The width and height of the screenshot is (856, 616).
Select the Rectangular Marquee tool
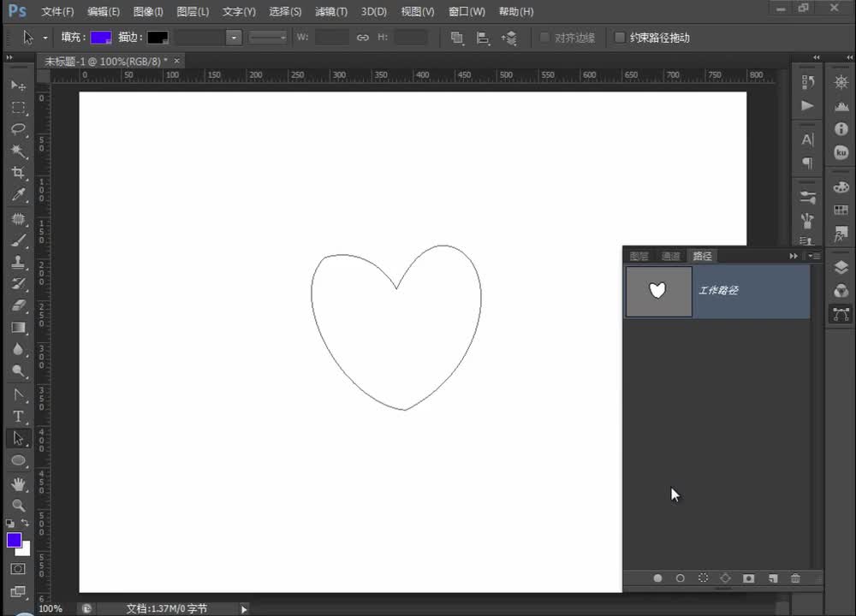[18, 108]
